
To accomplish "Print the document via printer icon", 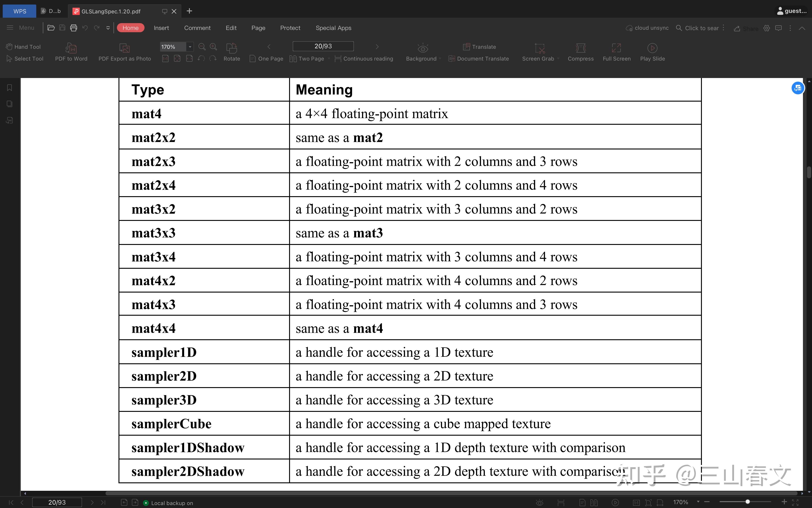I will coord(73,28).
